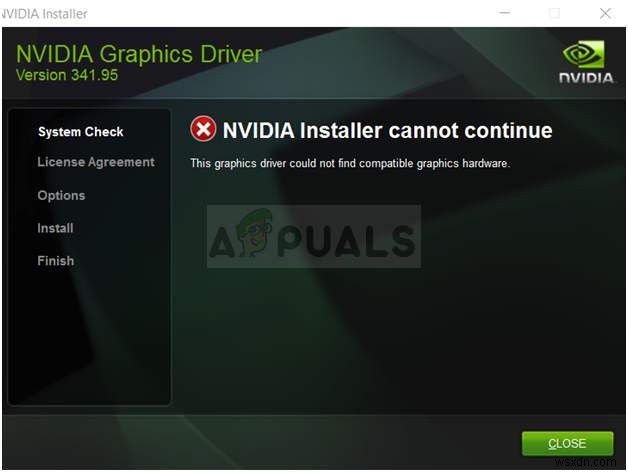The width and height of the screenshot is (628, 472).
Task: Click the NVIDIA wordmark under logo
Action: click(586, 78)
